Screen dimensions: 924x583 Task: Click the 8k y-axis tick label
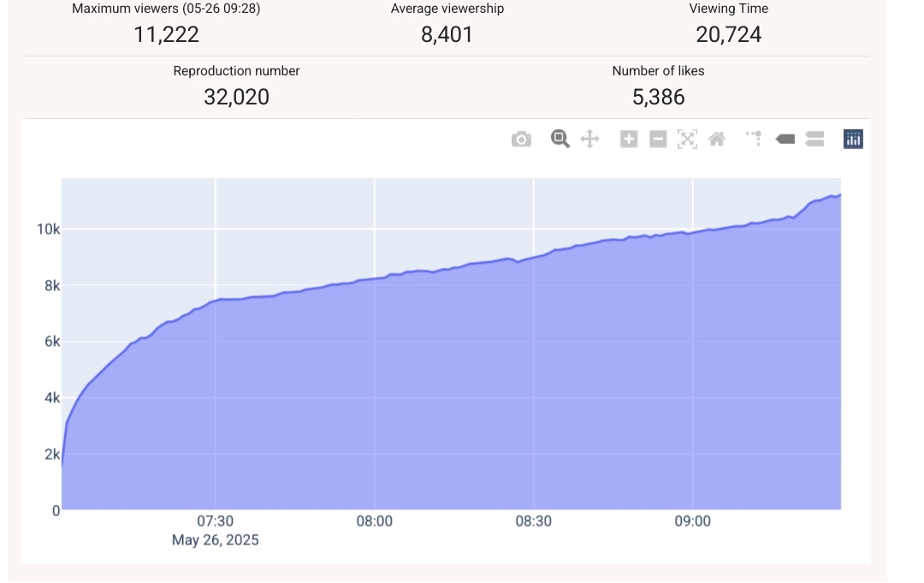pyautogui.click(x=52, y=286)
